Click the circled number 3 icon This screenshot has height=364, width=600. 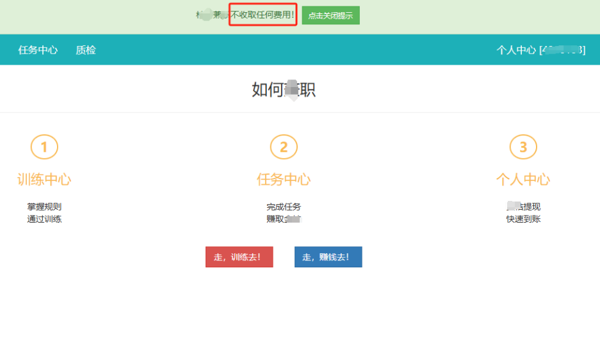point(523,147)
